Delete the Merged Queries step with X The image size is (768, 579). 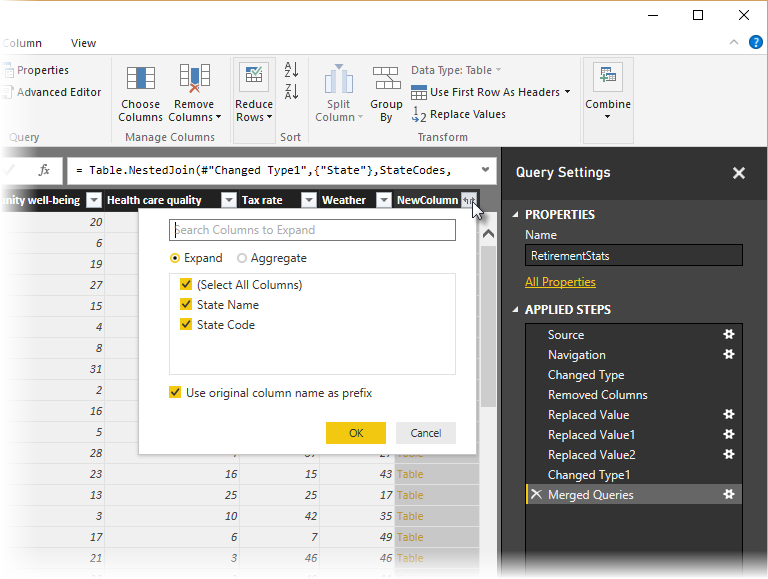pyautogui.click(x=536, y=494)
